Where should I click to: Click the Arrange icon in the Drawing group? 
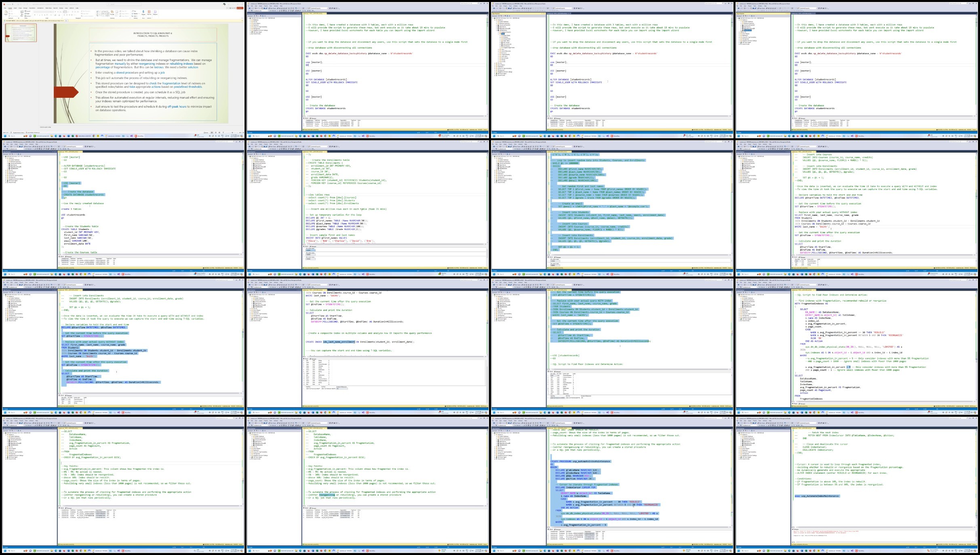point(112,13)
